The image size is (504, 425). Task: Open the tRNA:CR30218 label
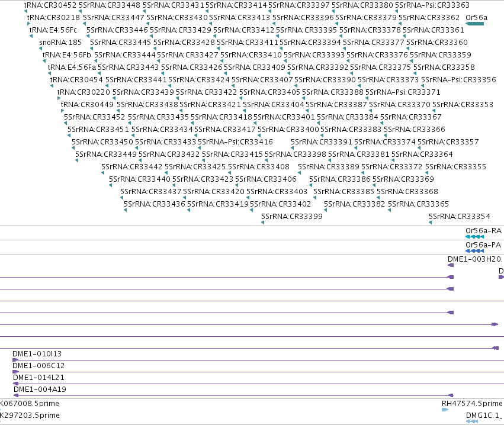tap(53, 17)
